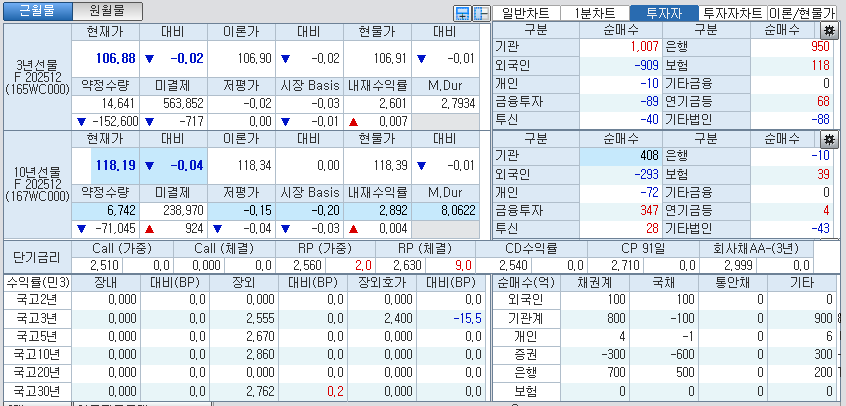Click volume change -71,045

click(117, 228)
